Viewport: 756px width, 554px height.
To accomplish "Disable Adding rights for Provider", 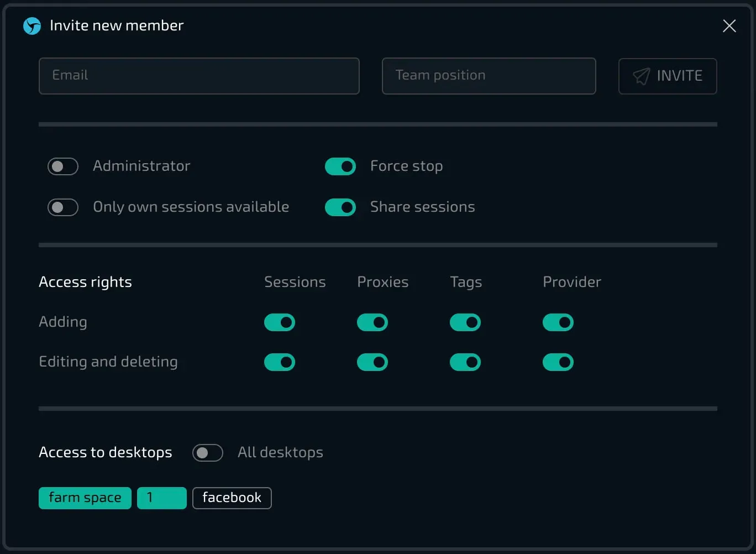I will coord(558,322).
